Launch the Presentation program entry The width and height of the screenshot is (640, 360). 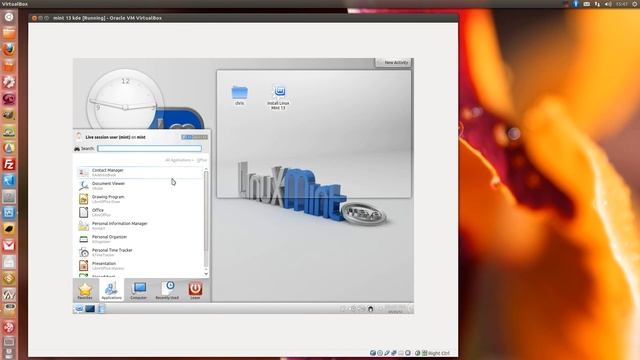click(x=139, y=266)
